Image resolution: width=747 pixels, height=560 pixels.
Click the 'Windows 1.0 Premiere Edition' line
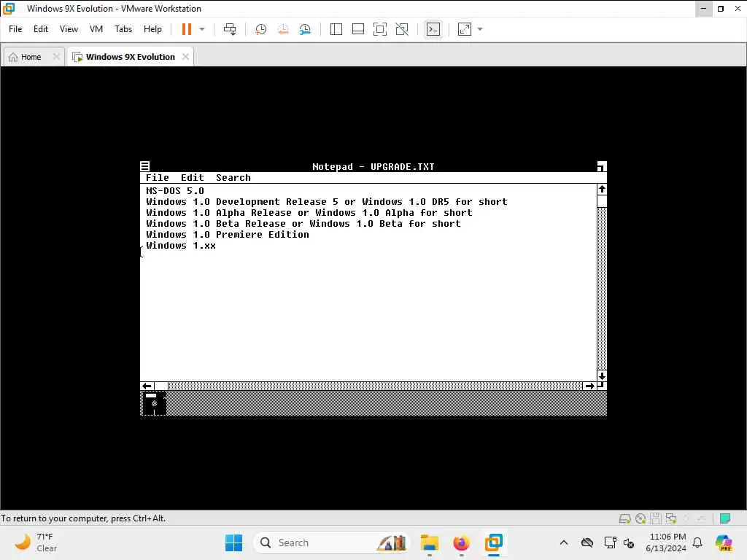228,235
